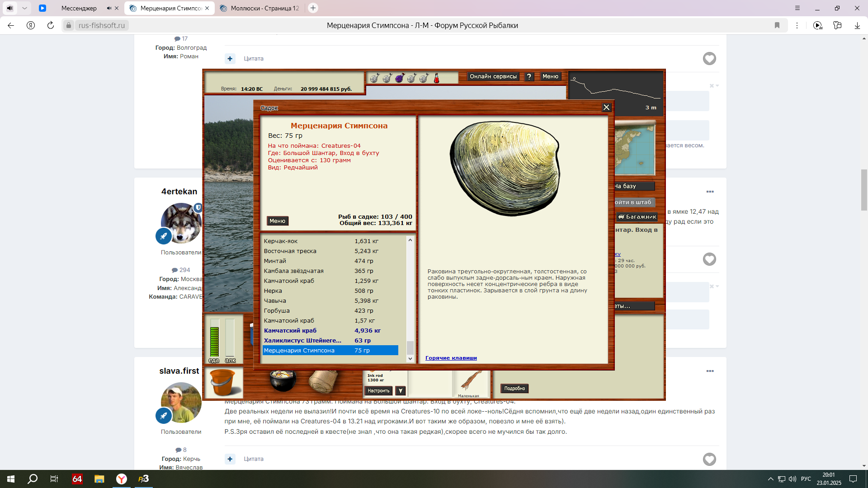The width and height of the screenshot is (868, 488).
Task: Open a new browser tab with plus
Action: [313, 8]
